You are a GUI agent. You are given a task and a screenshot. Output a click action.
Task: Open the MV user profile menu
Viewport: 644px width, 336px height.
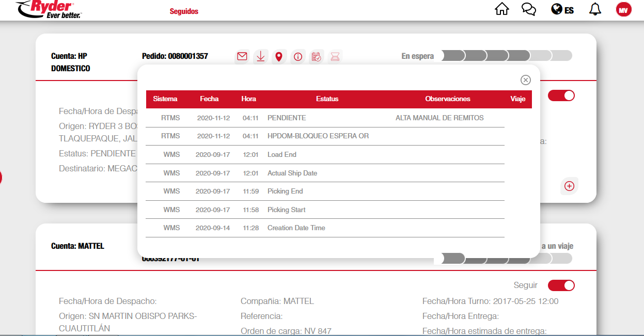click(623, 9)
